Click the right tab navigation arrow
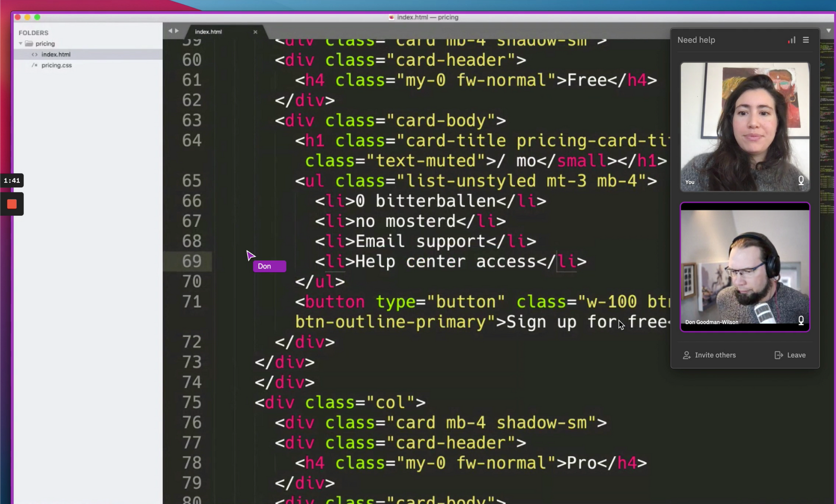836x504 pixels. coord(176,31)
